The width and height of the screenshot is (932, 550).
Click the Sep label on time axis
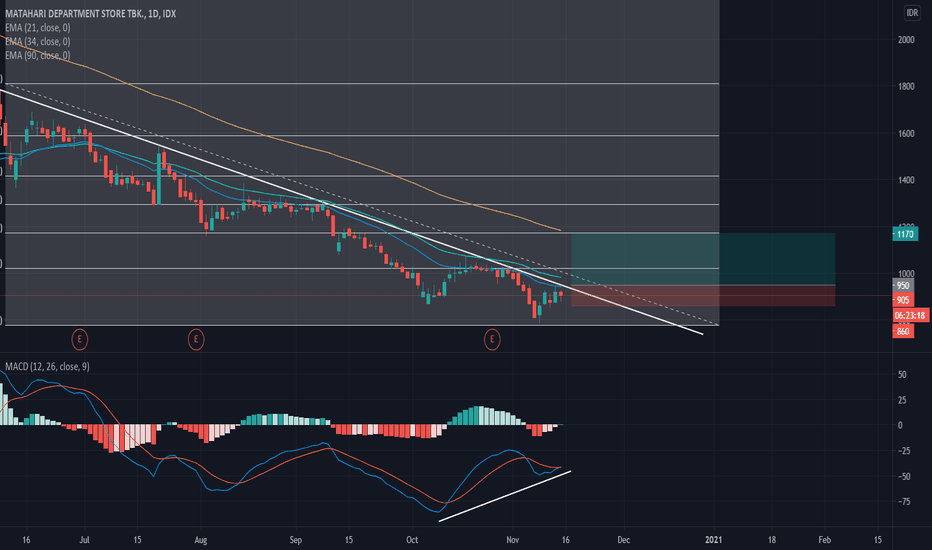(295, 540)
